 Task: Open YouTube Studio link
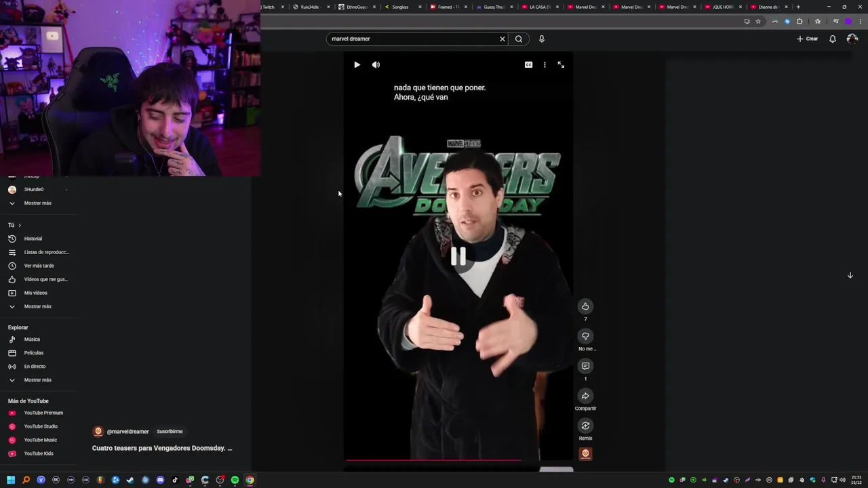click(x=41, y=426)
